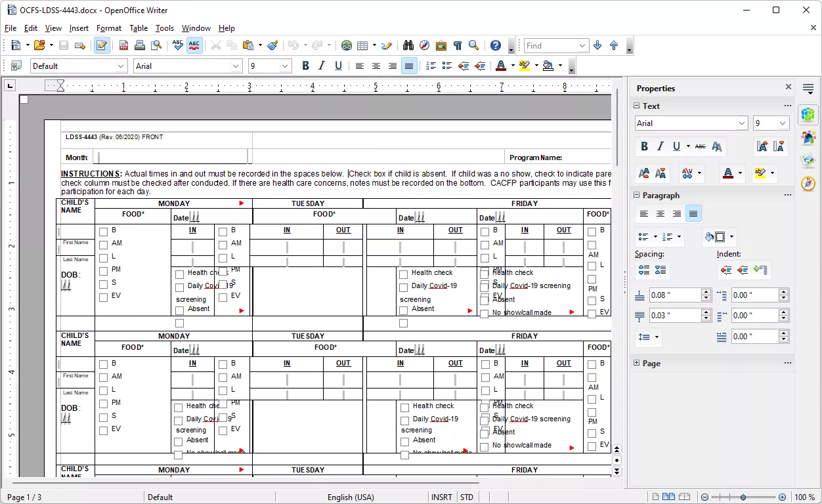
Task: Toggle Edit File mode icon
Action: pyautogui.click(x=102, y=45)
